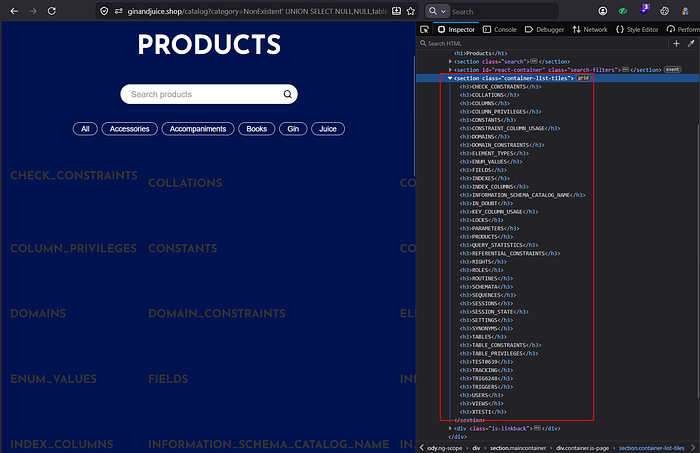Activate the element picker in devtools
The image size is (700, 453).
[425, 29]
